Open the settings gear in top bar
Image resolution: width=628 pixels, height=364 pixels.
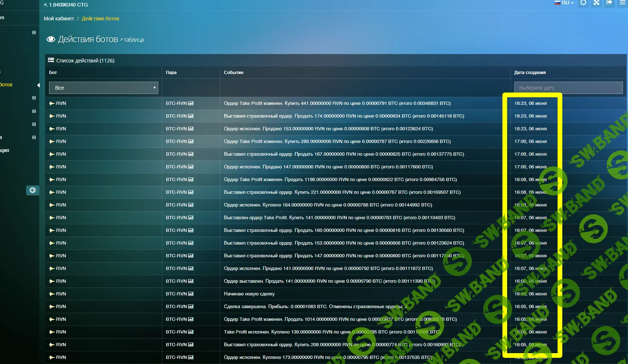[x=583, y=3]
